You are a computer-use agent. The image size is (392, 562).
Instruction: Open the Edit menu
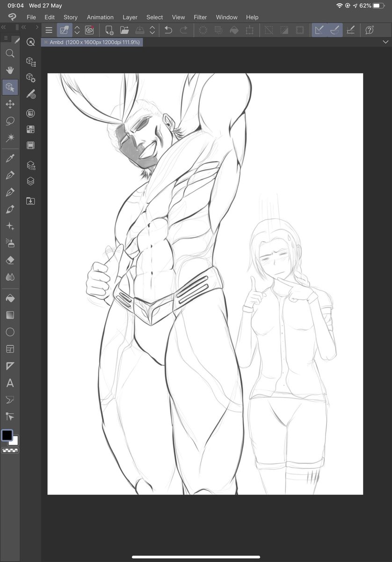[x=50, y=17]
